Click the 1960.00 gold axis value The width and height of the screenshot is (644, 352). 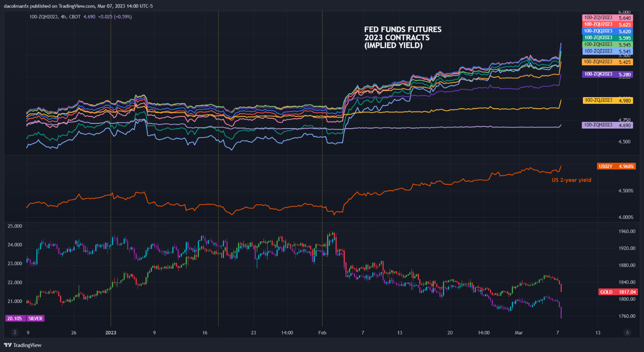pos(626,232)
